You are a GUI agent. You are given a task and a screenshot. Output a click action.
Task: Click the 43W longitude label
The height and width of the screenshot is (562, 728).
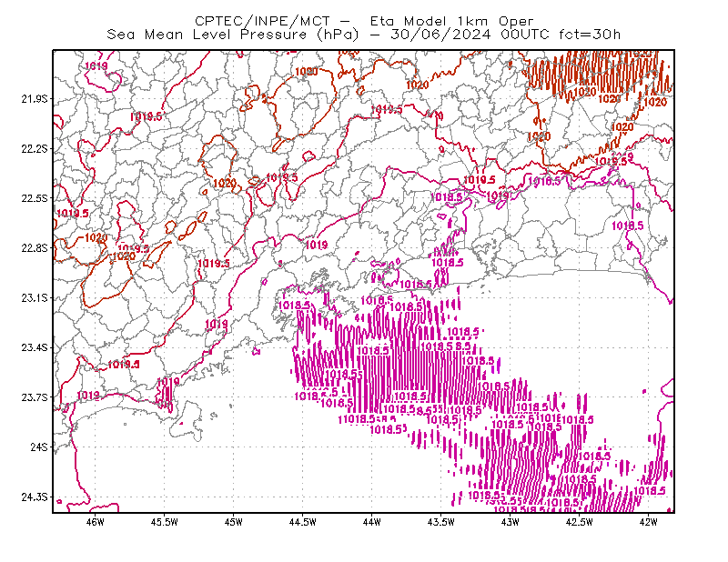tap(511, 522)
